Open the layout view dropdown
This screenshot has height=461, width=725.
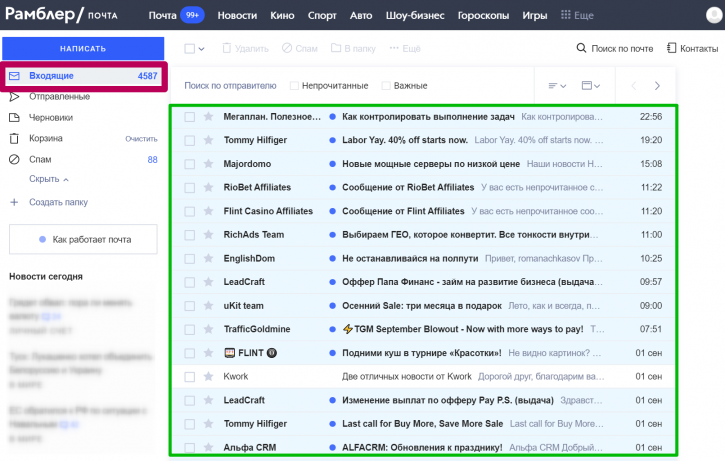(x=591, y=86)
